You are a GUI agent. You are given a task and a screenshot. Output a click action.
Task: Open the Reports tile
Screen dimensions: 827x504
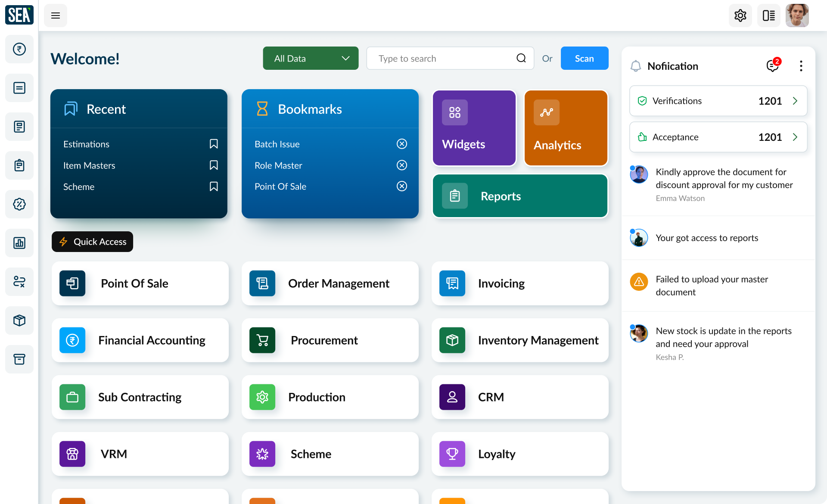[520, 196]
